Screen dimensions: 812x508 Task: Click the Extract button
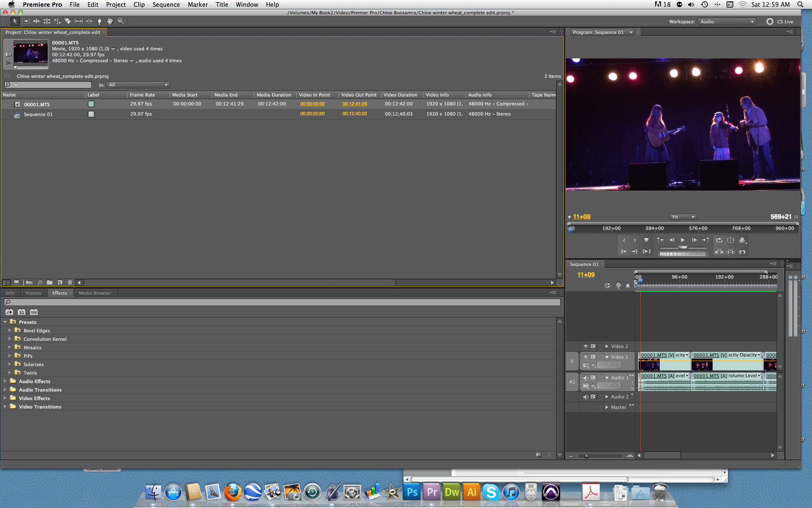(x=730, y=251)
